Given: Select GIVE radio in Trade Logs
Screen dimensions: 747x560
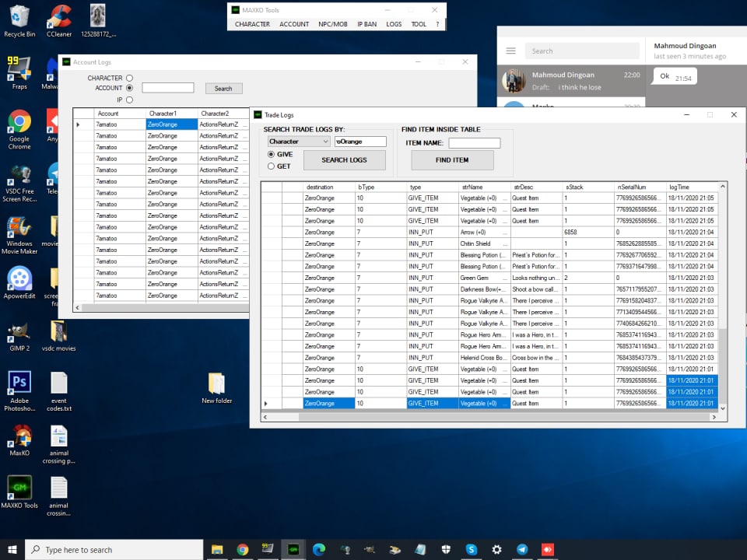Looking at the screenshot, I should coord(271,154).
